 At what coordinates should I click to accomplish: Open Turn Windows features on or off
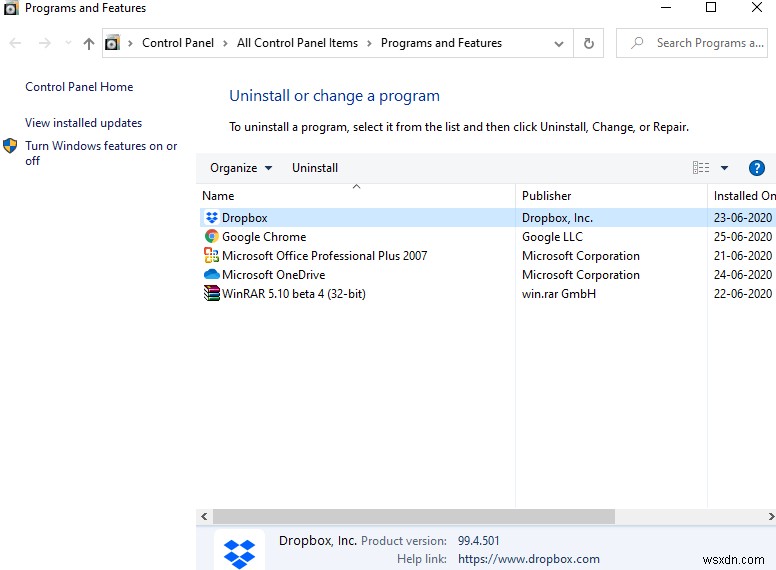point(101,153)
